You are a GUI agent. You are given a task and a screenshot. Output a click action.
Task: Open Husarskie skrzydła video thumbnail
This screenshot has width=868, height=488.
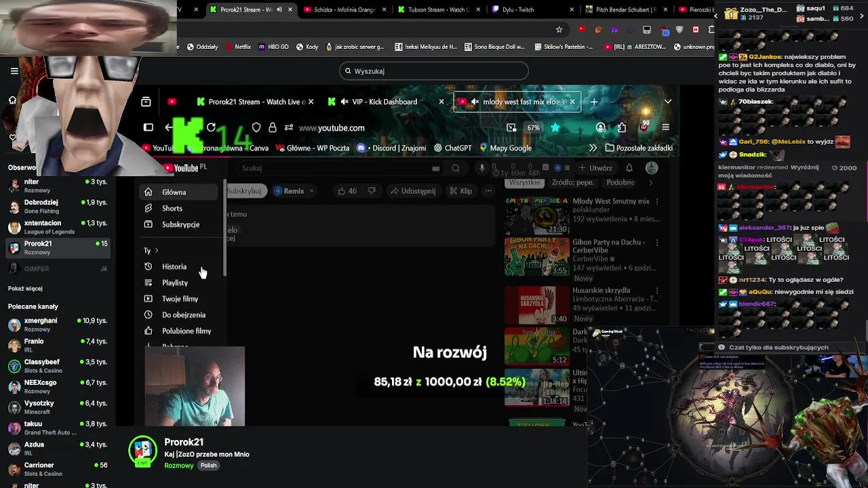[x=536, y=305]
